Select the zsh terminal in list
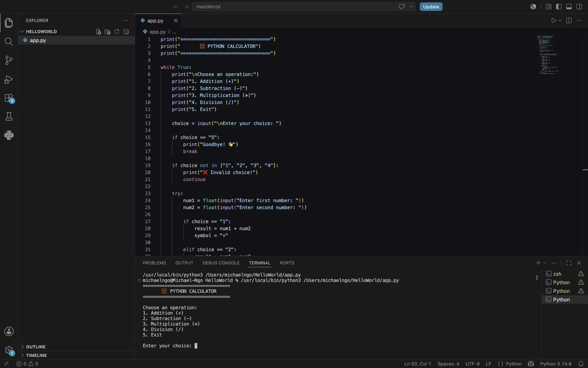 point(565,274)
